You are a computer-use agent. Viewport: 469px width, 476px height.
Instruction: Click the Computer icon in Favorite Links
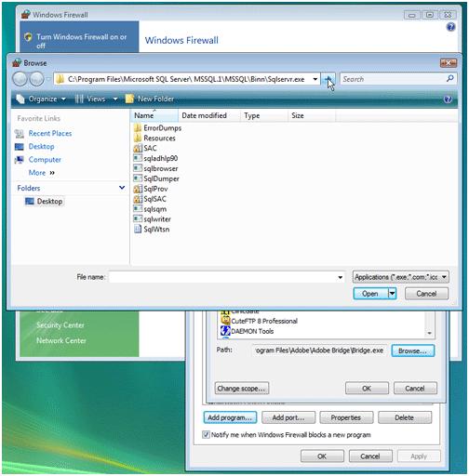[20, 160]
